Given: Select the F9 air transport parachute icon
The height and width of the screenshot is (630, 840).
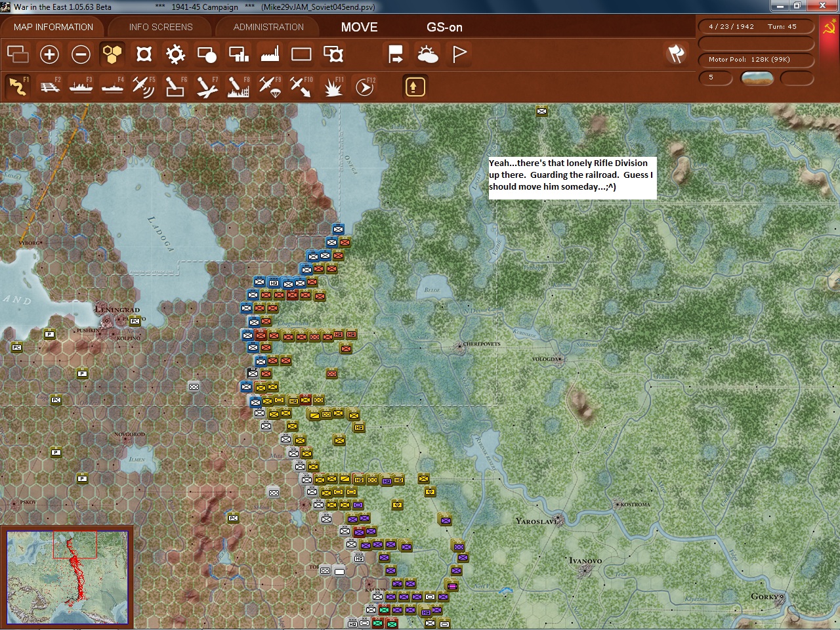Looking at the screenshot, I should 270,87.
